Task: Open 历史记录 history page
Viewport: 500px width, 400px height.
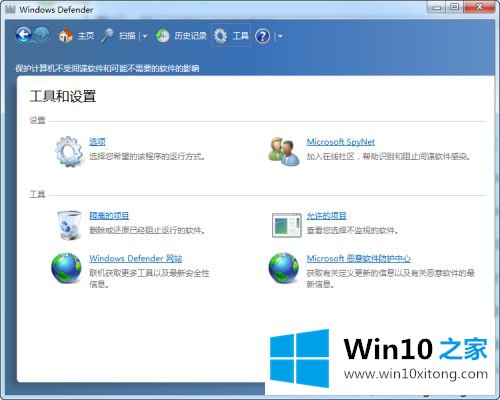Action: pos(190,36)
